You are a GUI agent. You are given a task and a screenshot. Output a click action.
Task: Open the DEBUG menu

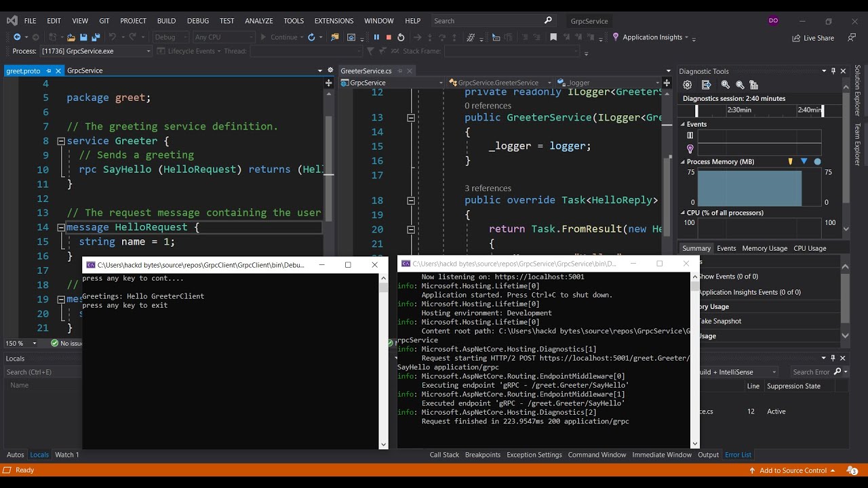(198, 21)
